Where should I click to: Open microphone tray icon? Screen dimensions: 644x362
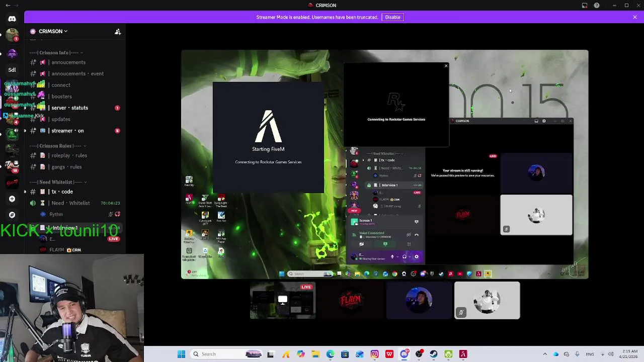point(577,354)
